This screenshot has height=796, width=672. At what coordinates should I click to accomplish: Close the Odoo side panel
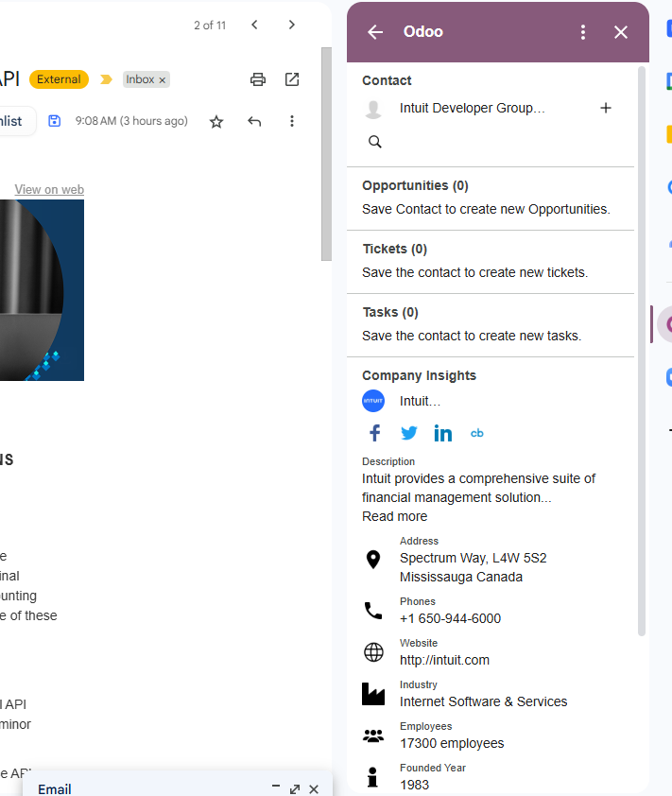pyautogui.click(x=620, y=32)
